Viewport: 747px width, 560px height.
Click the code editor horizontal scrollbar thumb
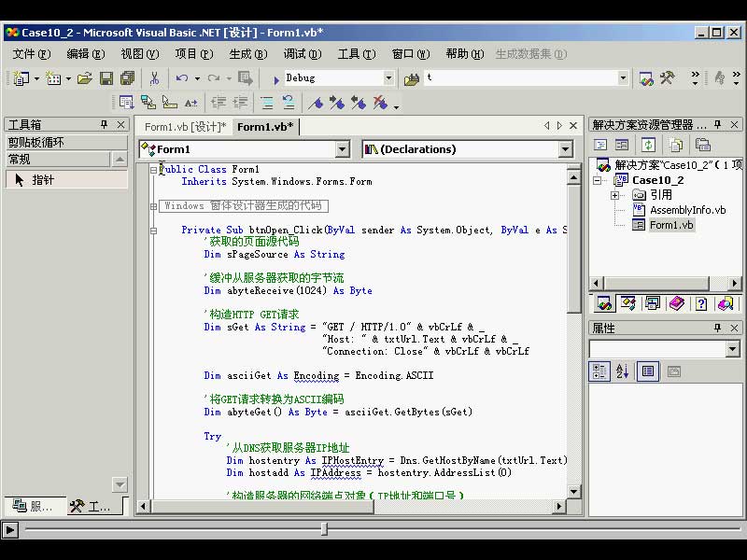pos(261,506)
